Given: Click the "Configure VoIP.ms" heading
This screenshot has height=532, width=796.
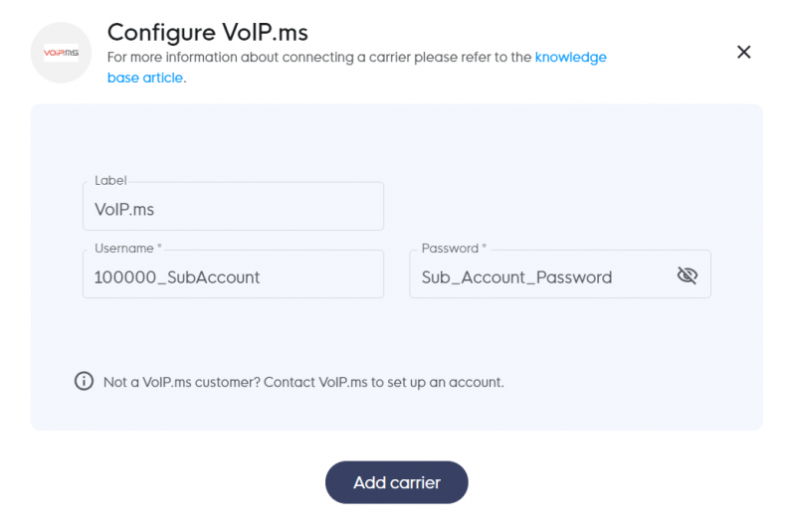Looking at the screenshot, I should point(208,33).
